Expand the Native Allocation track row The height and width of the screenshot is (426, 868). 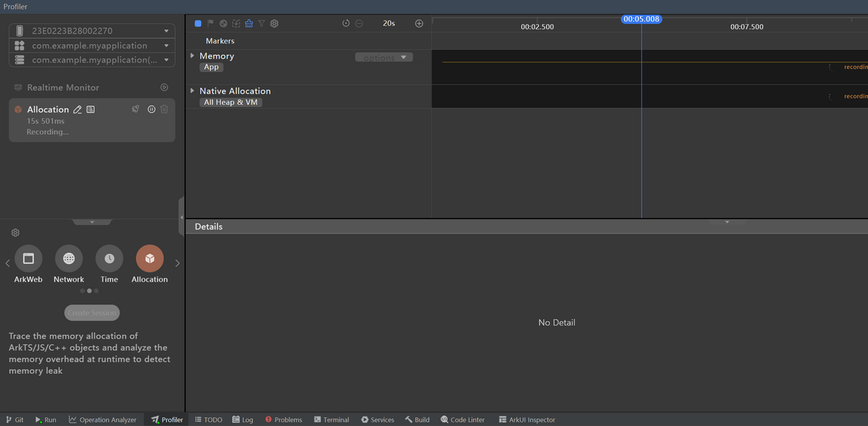click(192, 91)
